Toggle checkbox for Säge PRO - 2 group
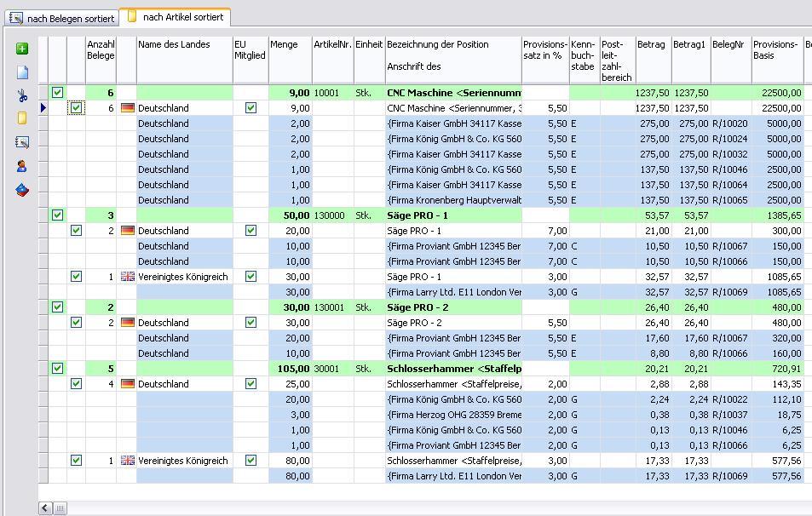This screenshot has height=516, width=812. pyautogui.click(x=57, y=307)
